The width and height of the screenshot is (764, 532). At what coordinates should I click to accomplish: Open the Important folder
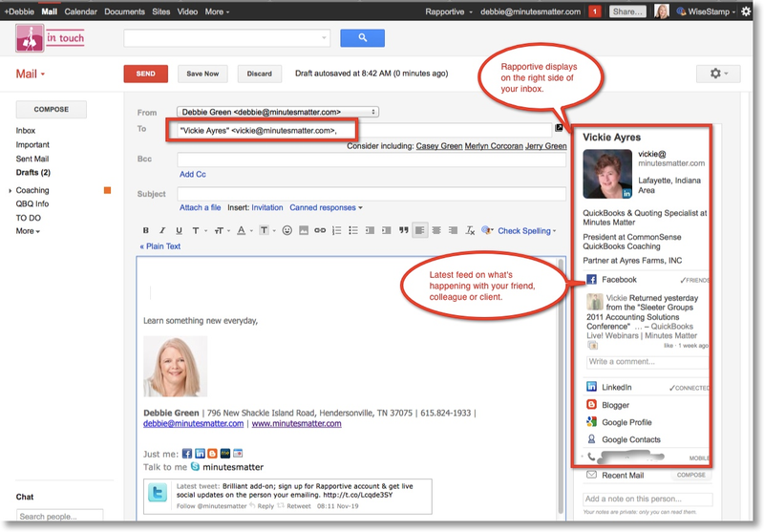click(x=32, y=144)
